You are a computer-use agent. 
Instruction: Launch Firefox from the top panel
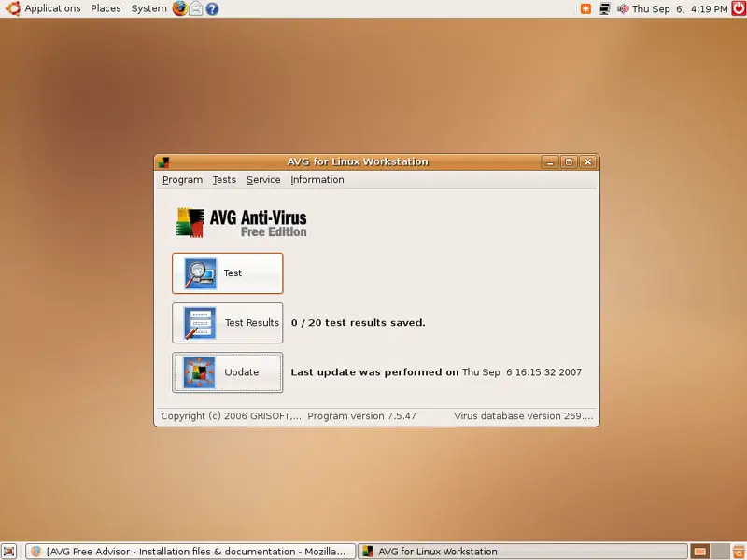point(179,8)
